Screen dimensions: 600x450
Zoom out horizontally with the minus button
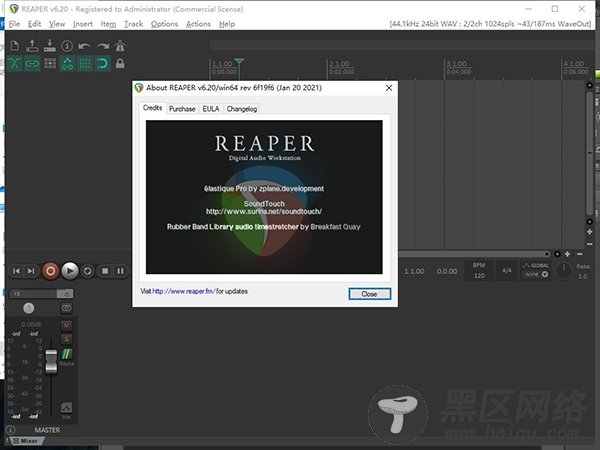pos(580,254)
